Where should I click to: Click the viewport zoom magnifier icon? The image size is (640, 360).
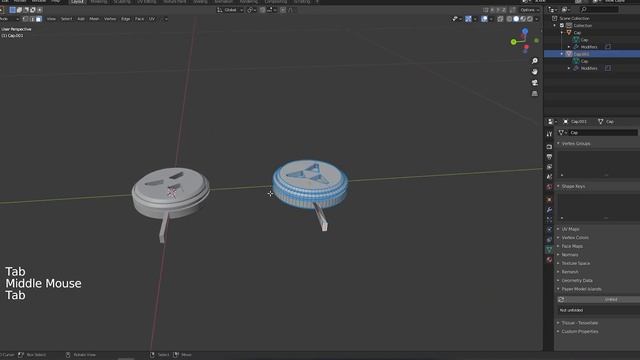point(535,61)
